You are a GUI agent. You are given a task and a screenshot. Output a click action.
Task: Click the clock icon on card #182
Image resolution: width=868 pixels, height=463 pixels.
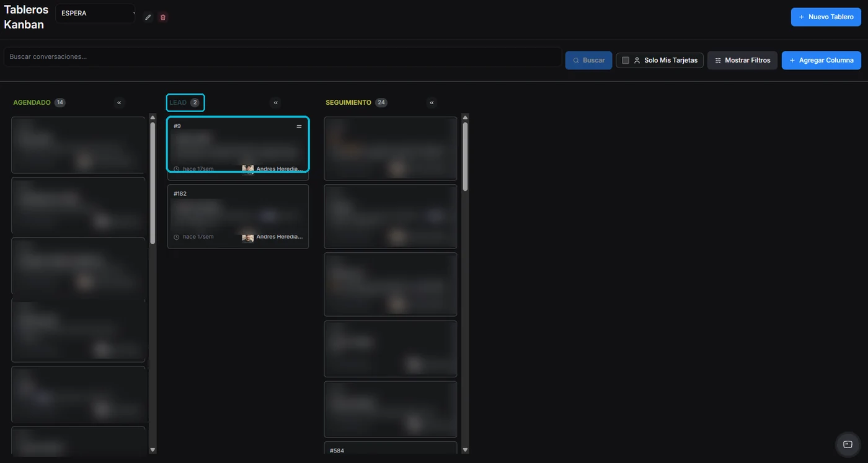(x=177, y=237)
